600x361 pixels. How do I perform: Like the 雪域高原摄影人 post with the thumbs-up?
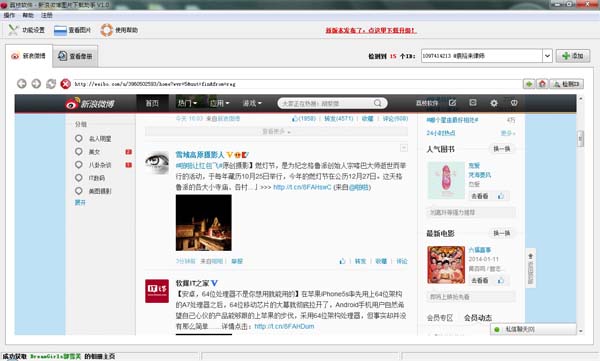[x=342, y=261]
